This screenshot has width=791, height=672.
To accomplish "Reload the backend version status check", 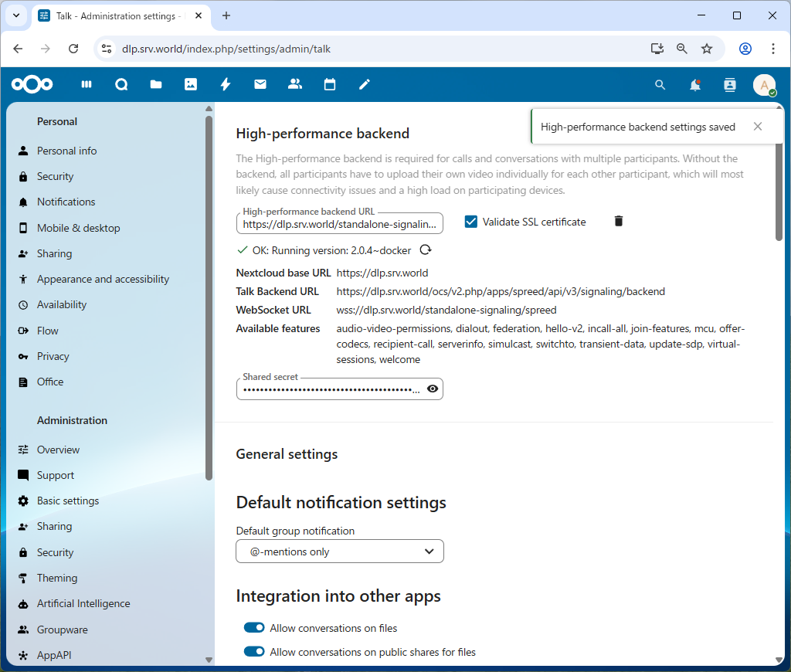I will pos(425,250).
